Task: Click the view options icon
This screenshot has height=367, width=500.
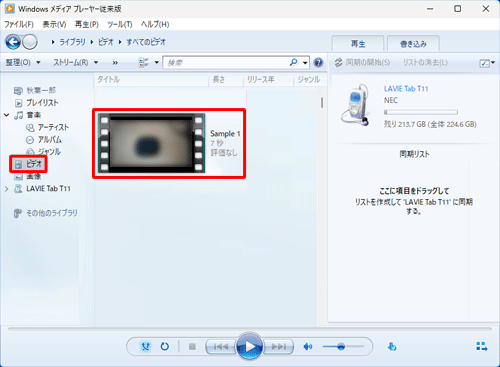Action: tap(144, 62)
